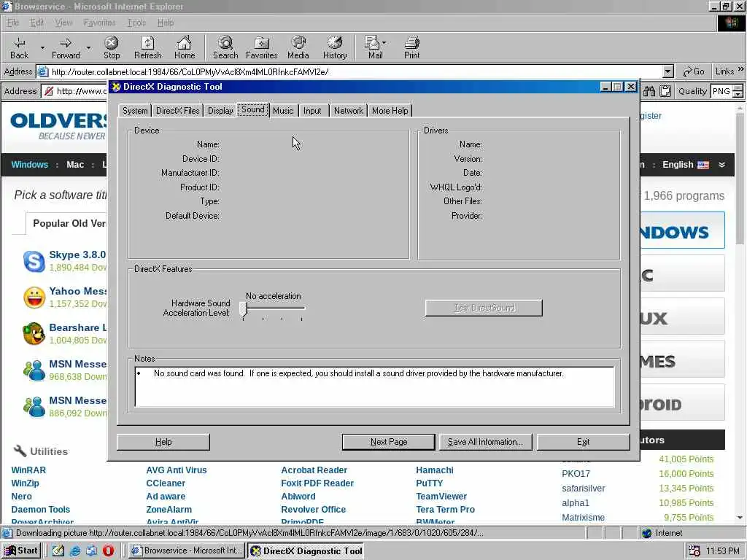This screenshot has width=747, height=560.
Task: Open the Start menu
Action: pos(21,551)
